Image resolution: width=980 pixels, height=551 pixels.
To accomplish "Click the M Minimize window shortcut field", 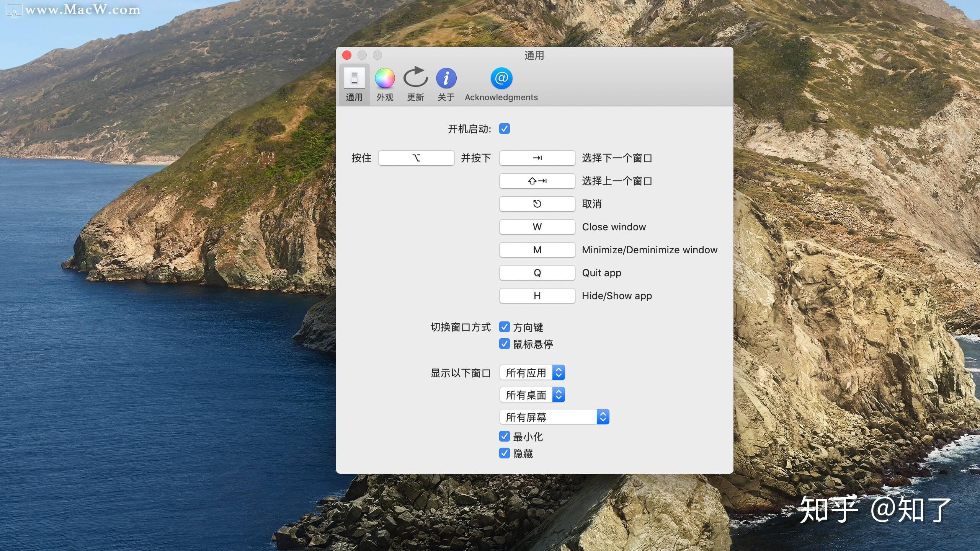I will [537, 249].
